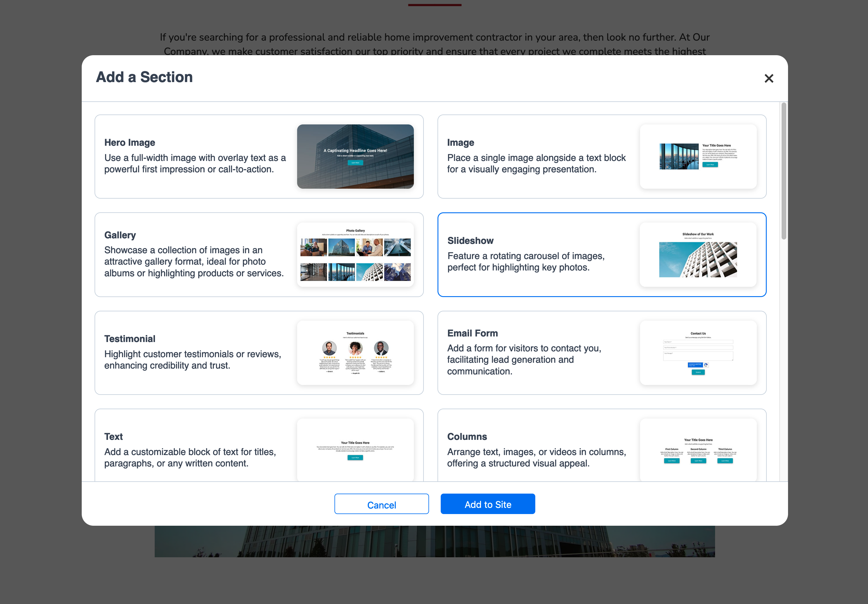The height and width of the screenshot is (604, 868).
Task: Pick the Slideshow section card
Action: (x=602, y=254)
